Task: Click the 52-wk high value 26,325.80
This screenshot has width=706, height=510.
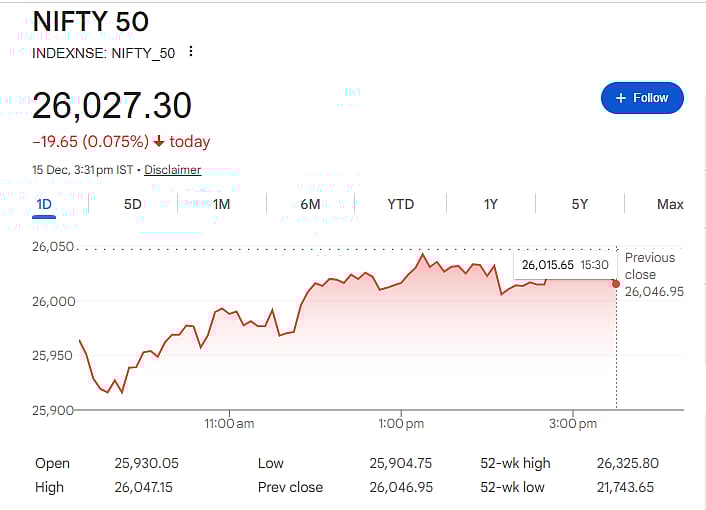Action: pyautogui.click(x=625, y=463)
